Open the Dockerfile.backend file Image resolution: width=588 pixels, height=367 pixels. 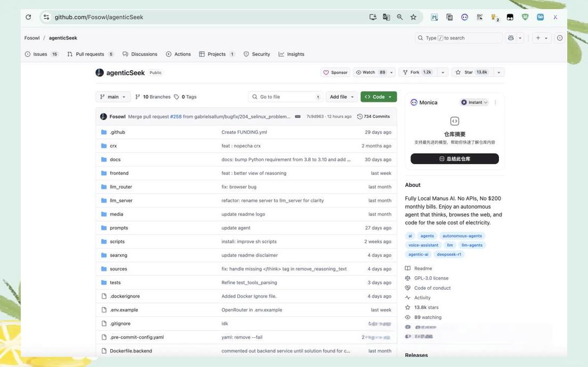pos(131,351)
